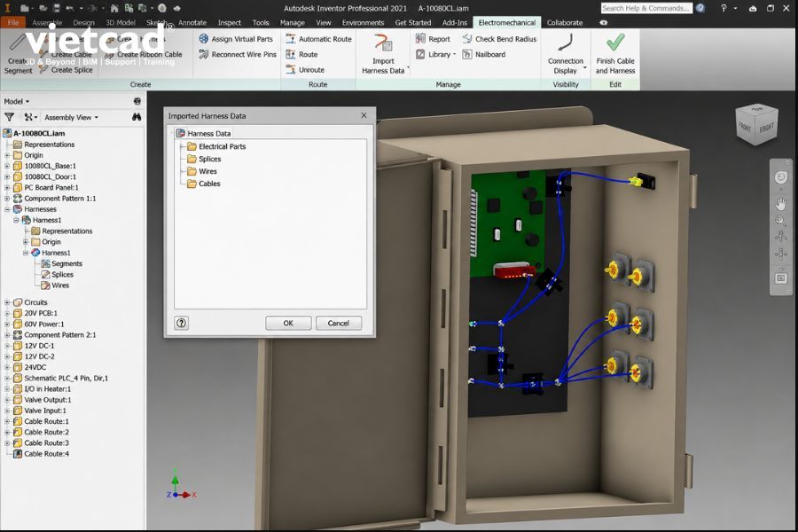Activate Zoom tool in navigation bar
This screenshot has width=798, height=532.
pyautogui.click(x=780, y=221)
